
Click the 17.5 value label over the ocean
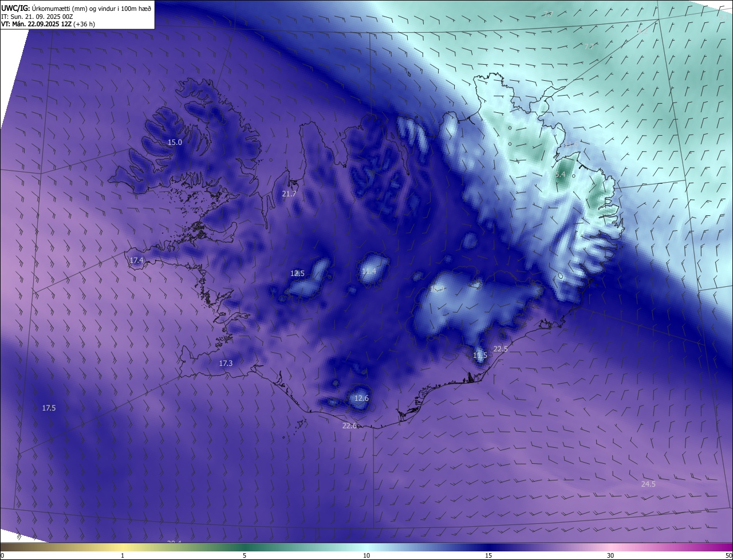click(x=49, y=408)
